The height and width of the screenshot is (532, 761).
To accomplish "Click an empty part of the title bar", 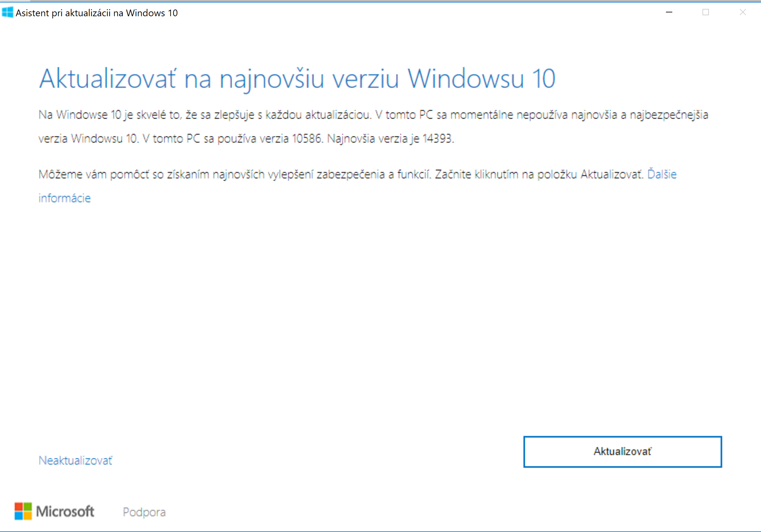I will [398, 13].
